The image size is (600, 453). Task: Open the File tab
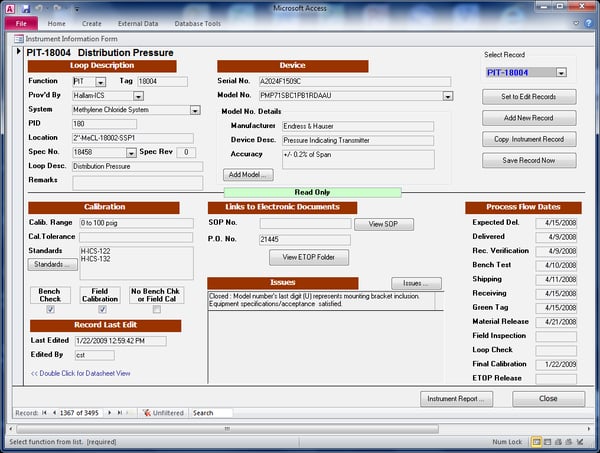[x=21, y=23]
